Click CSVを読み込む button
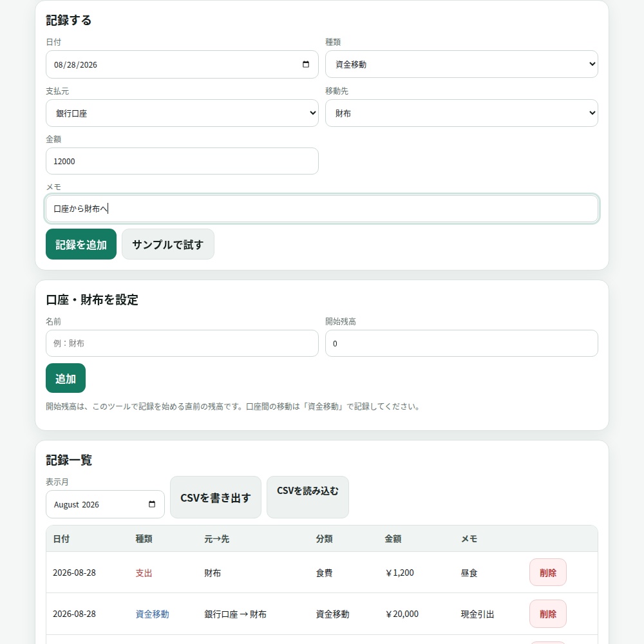 (x=308, y=497)
